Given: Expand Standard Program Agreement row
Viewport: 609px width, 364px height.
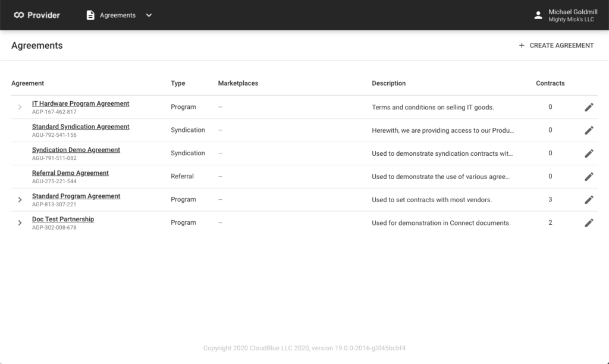Looking at the screenshot, I should tap(20, 200).
